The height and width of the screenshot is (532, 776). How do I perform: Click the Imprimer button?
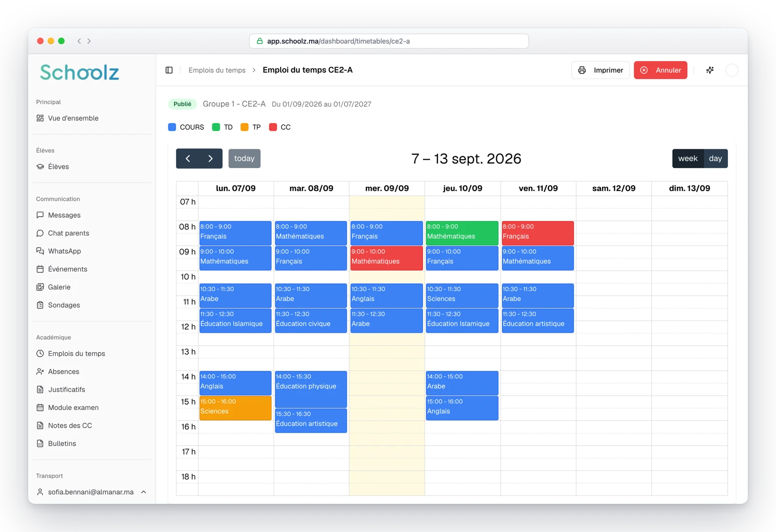[x=600, y=70]
